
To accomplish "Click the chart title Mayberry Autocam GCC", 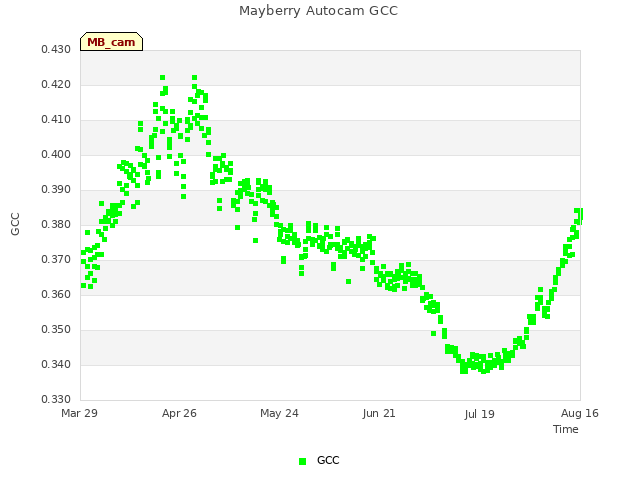I will pyautogui.click(x=318, y=11).
